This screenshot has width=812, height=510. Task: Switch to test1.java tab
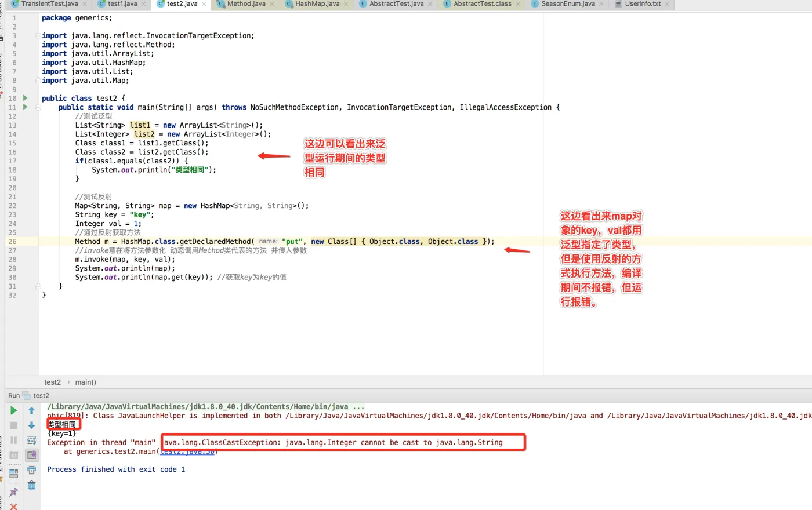click(122, 3)
